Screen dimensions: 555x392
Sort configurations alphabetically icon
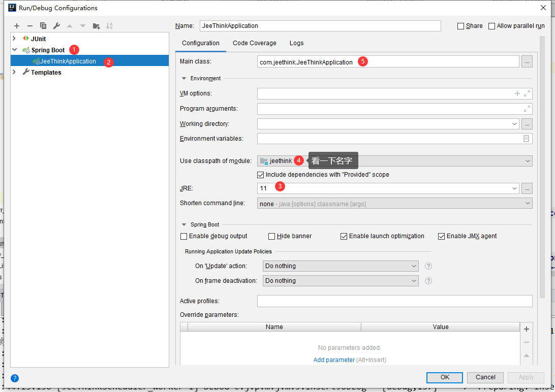(109, 26)
